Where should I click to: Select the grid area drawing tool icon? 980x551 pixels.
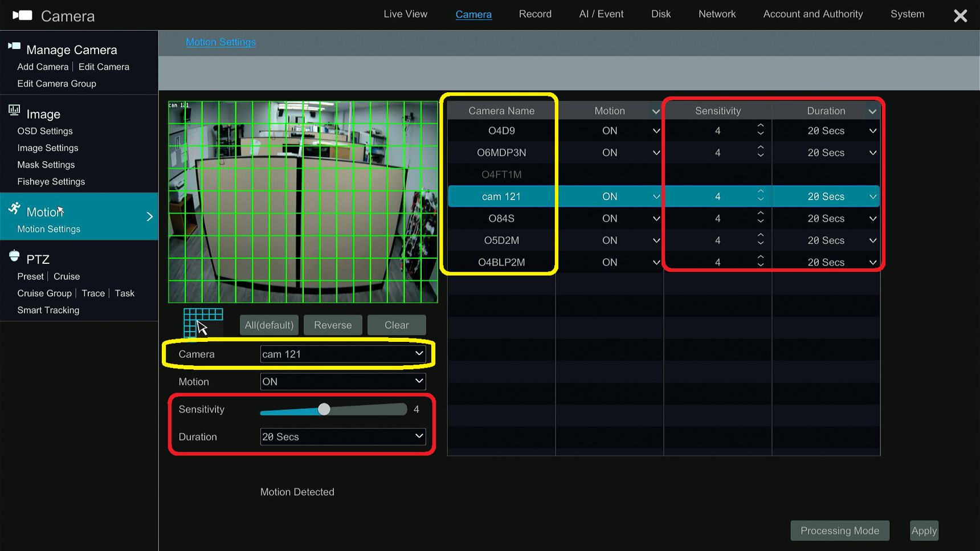(x=203, y=323)
